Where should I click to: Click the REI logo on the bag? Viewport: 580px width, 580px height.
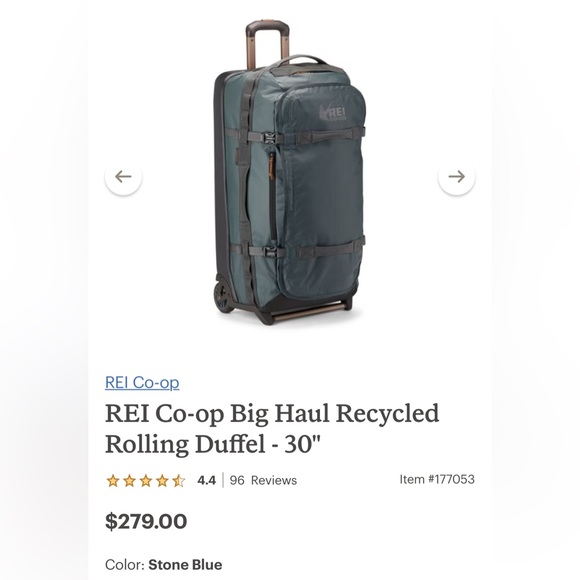click(333, 113)
